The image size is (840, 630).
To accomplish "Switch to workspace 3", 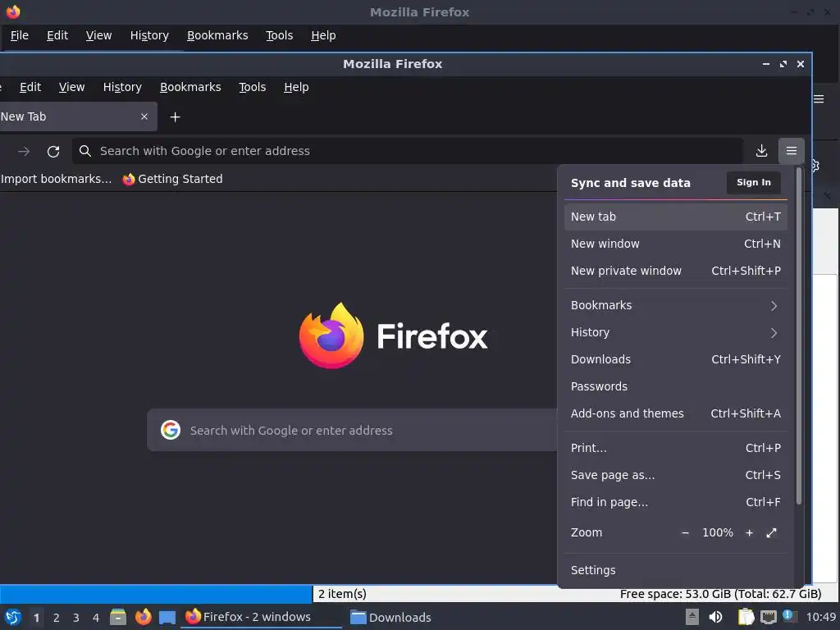I will (76, 618).
